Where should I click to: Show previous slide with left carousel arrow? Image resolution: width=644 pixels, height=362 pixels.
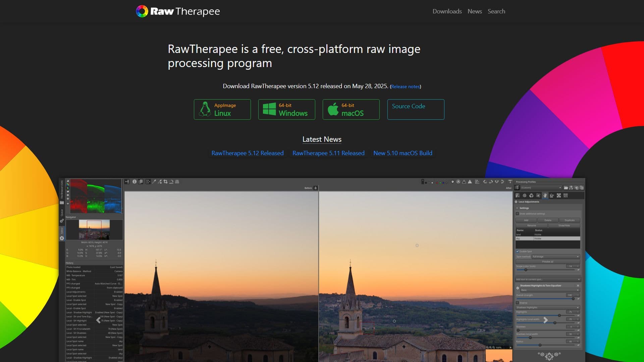(98, 320)
